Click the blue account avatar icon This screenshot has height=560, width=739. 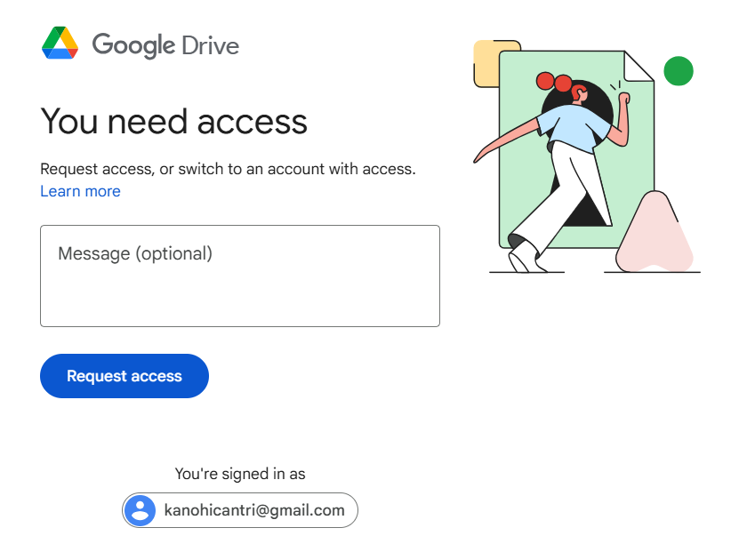point(140,510)
